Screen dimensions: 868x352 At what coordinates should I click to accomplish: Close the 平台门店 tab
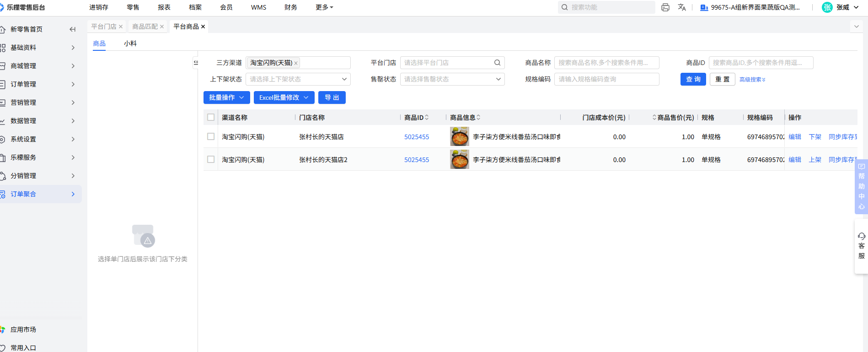point(121,27)
